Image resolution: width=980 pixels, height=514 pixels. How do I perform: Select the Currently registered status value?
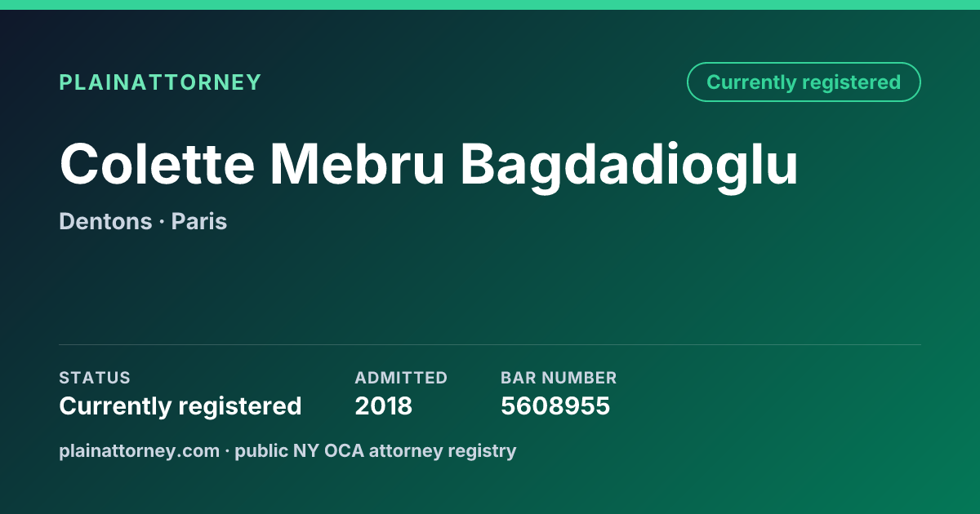pos(180,406)
